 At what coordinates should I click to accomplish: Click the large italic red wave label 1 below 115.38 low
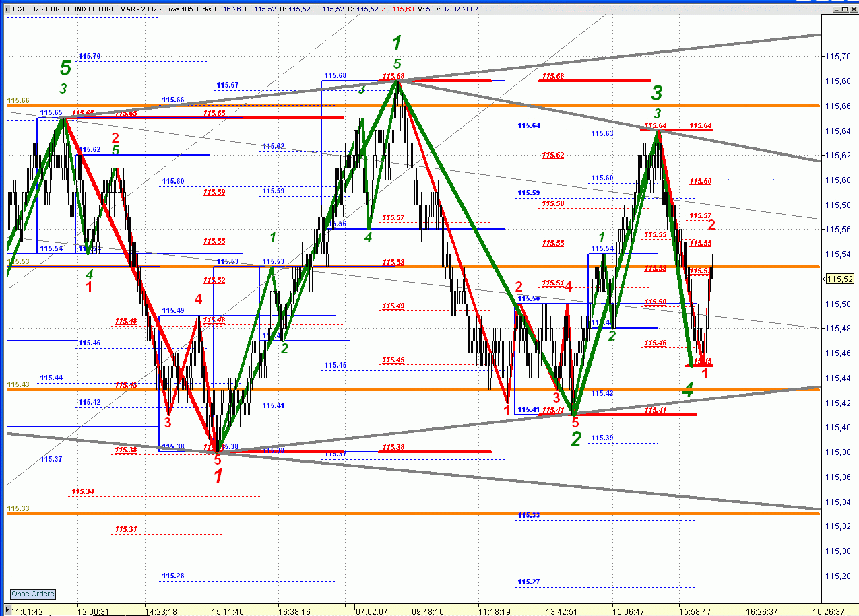tap(218, 477)
